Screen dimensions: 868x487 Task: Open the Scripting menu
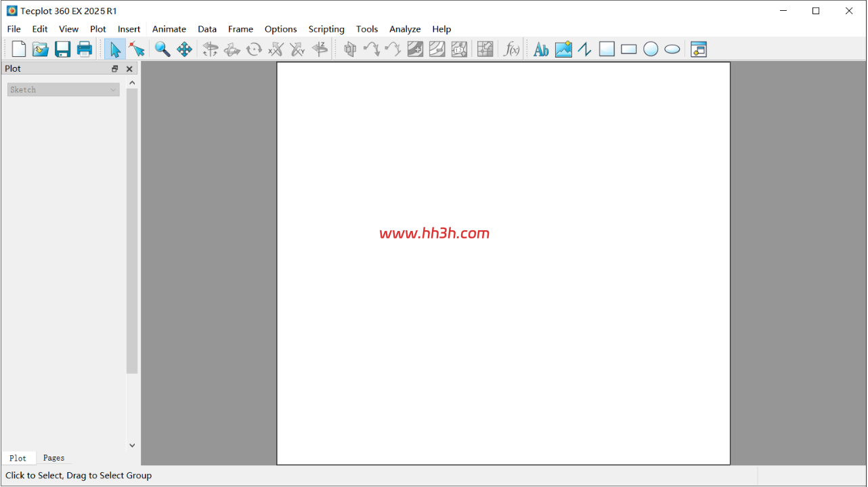[326, 29]
